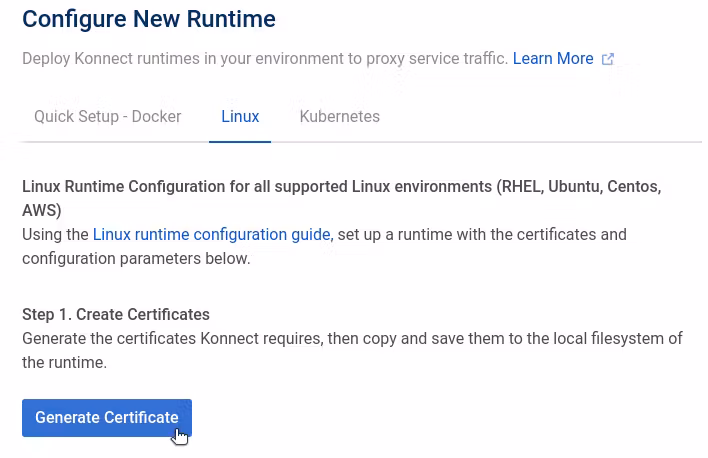Click the Learn More link

click(x=553, y=59)
